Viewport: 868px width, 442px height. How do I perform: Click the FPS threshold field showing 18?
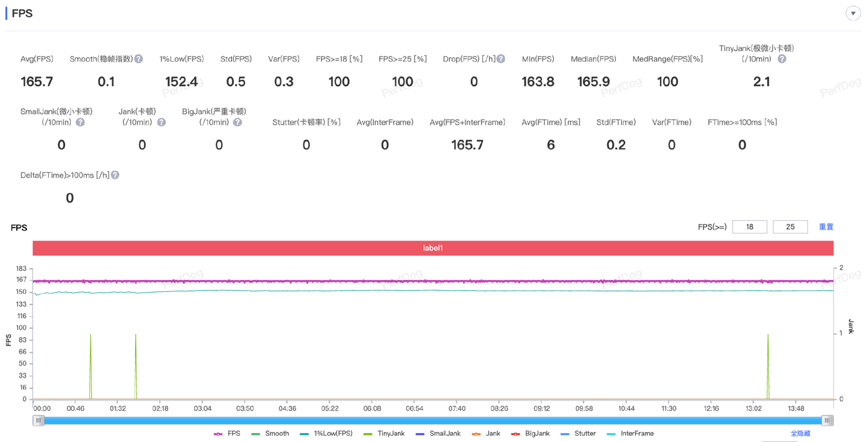(749, 227)
